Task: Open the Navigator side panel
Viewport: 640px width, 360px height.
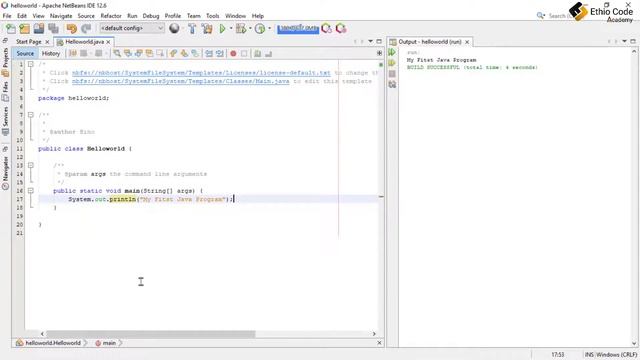Action: tap(5, 173)
